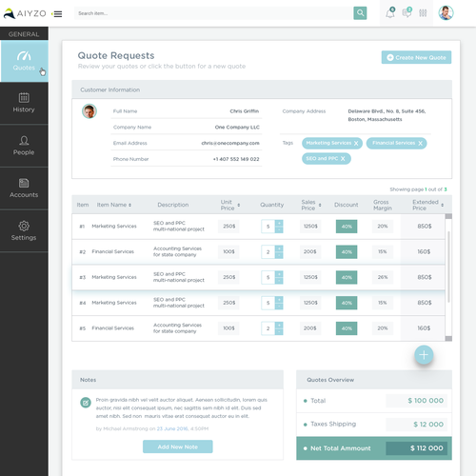Click the 26% gross margin of item #3
The height and width of the screenshot is (476, 476).
(x=383, y=277)
